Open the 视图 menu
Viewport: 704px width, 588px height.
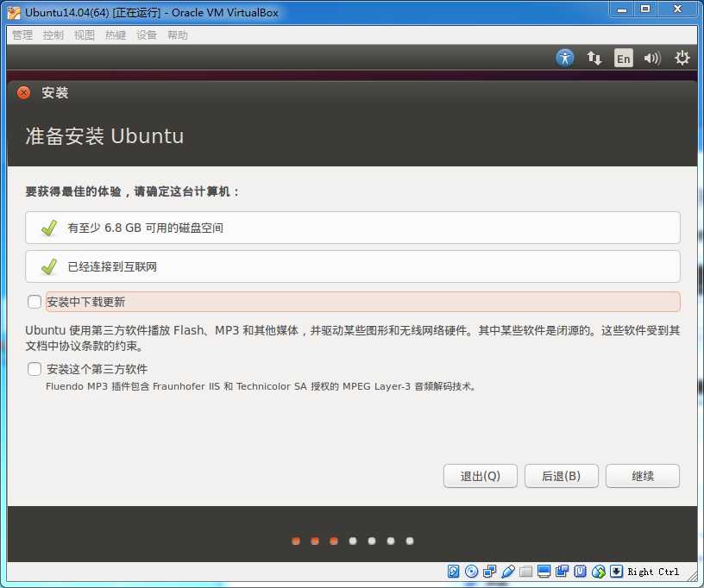[85, 35]
